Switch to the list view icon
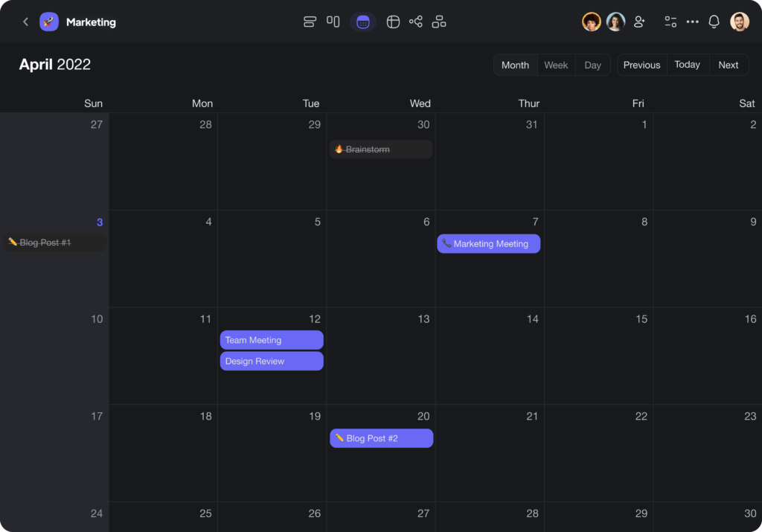Viewport: 762px width, 532px height. coord(310,22)
